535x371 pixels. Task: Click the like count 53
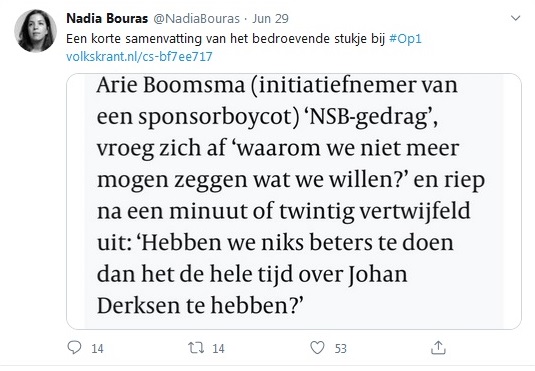click(341, 348)
